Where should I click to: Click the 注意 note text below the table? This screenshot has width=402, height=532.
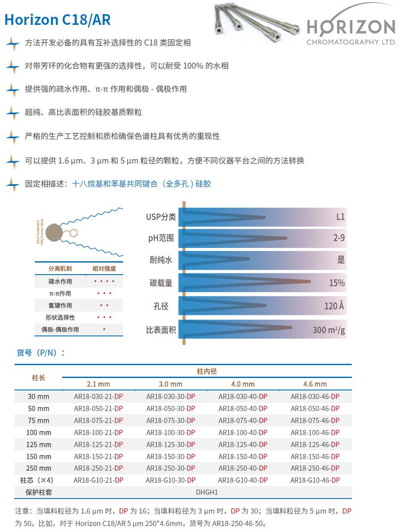point(184,517)
